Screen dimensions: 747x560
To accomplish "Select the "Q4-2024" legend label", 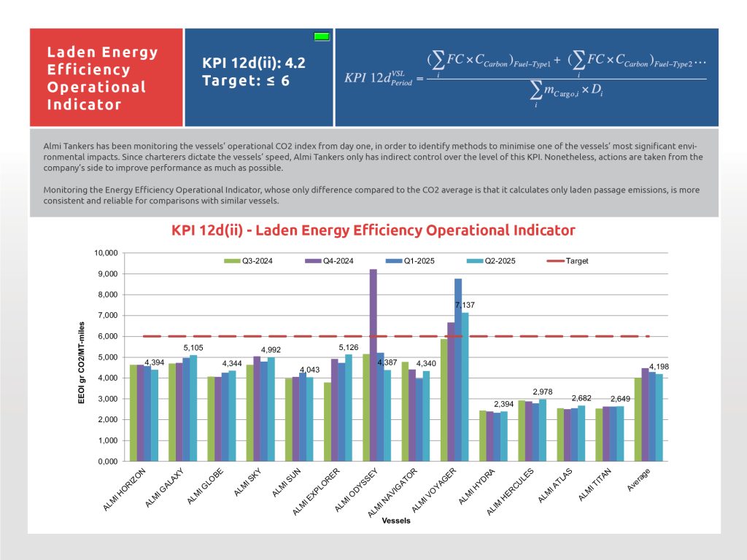I will point(338,261).
